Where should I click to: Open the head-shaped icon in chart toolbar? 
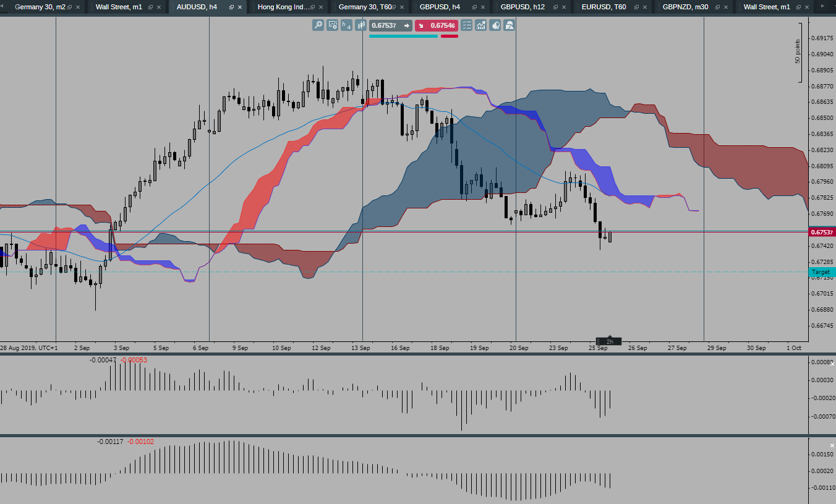495,25
